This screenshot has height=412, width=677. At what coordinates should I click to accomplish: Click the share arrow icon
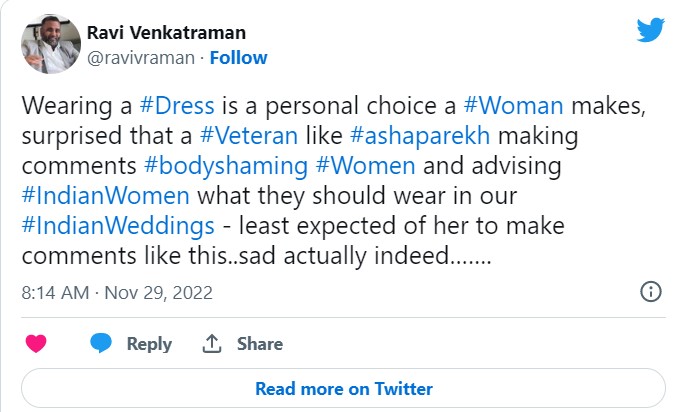[x=211, y=343]
